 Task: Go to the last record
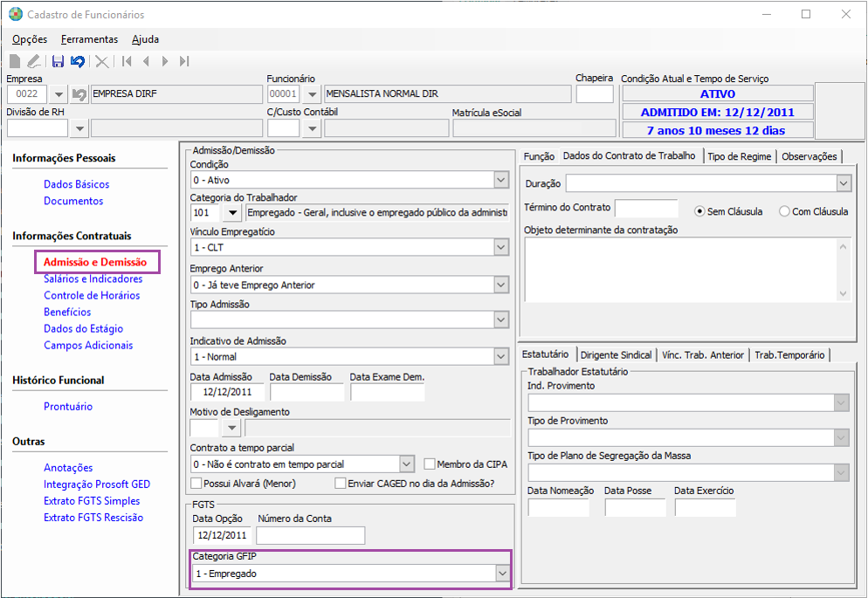pyautogui.click(x=184, y=61)
